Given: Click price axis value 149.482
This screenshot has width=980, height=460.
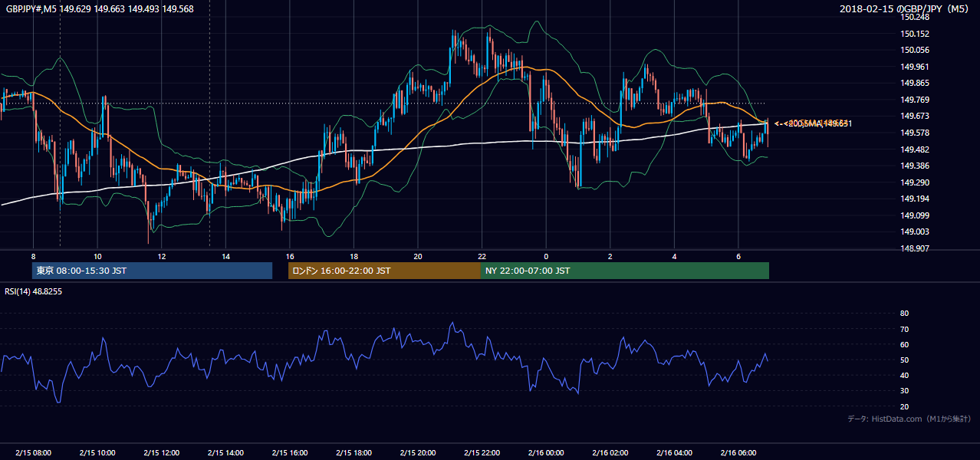Looking at the screenshot, I should coord(915,149).
